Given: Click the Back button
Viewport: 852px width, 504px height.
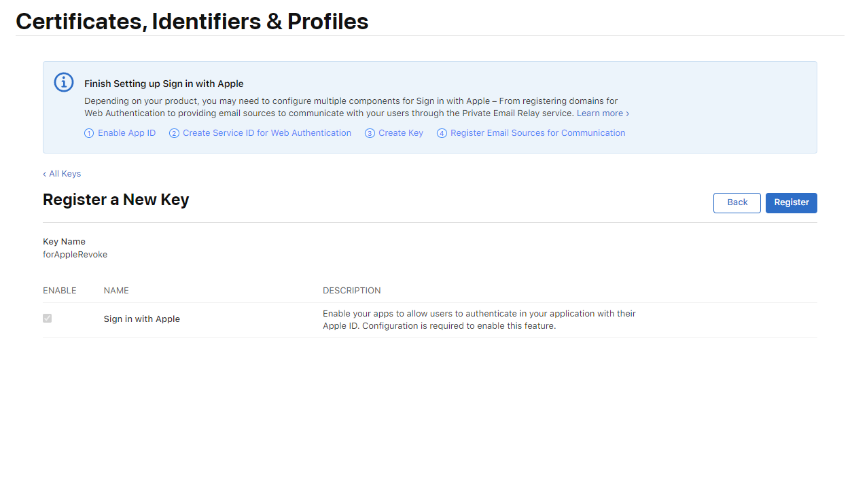Looking at the screenshot, I should [737, 202].
